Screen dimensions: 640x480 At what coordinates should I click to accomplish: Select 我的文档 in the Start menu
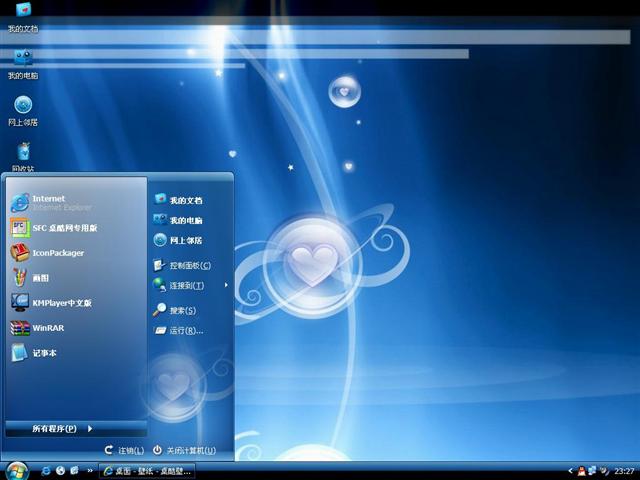coord(185,200)
